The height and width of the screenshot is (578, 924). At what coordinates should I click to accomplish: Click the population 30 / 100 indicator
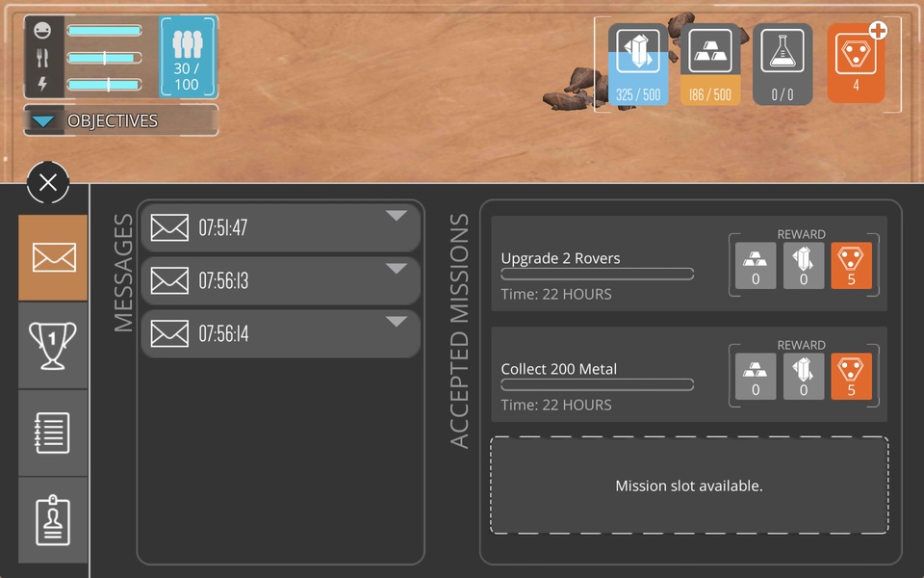click(x=188, y=57)
